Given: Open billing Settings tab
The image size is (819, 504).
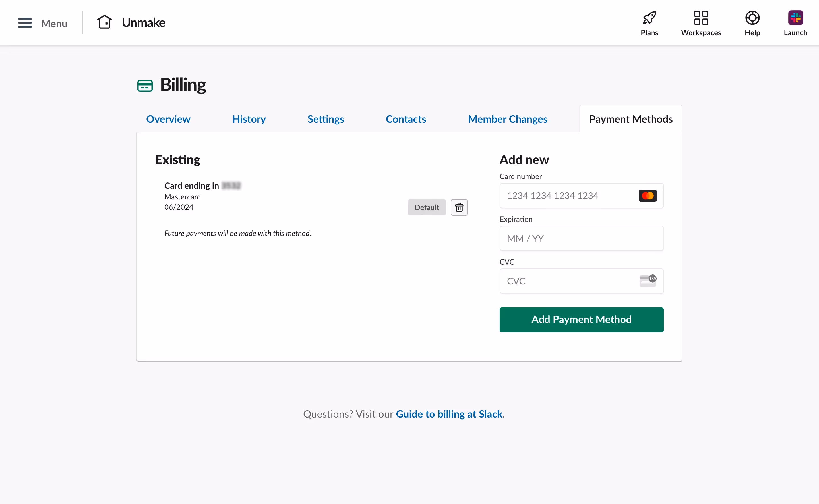Looking at the screenshot, I should [326, 119].
